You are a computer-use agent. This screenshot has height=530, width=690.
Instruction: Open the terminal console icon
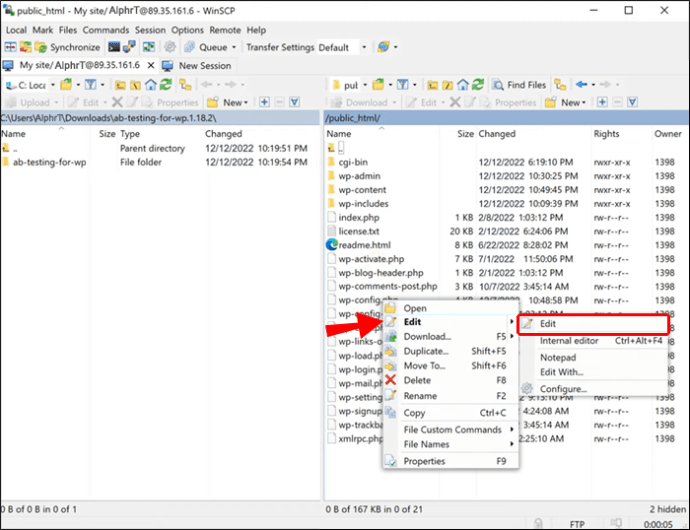pos(114,47)
